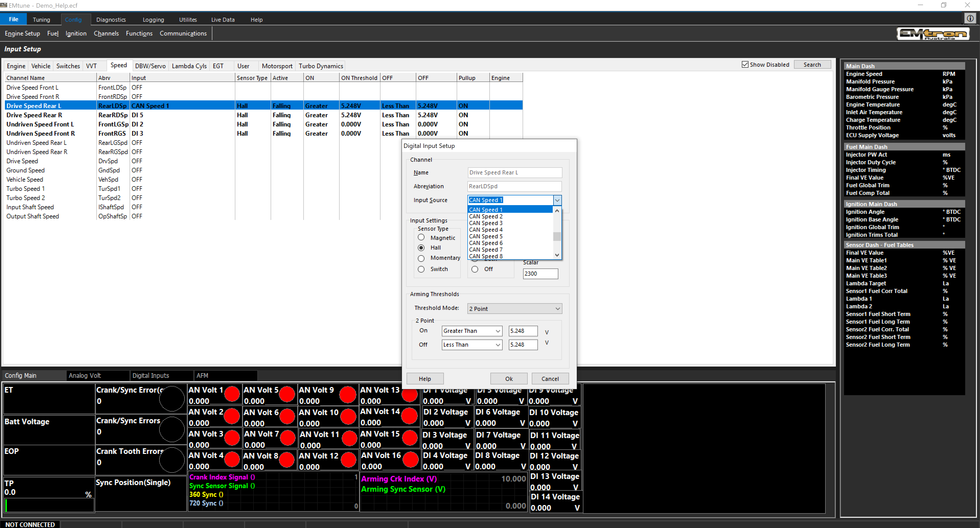980x528 pixels.
Task: Click the AN Volt 9 red indicator
Action: pos(347,394)
